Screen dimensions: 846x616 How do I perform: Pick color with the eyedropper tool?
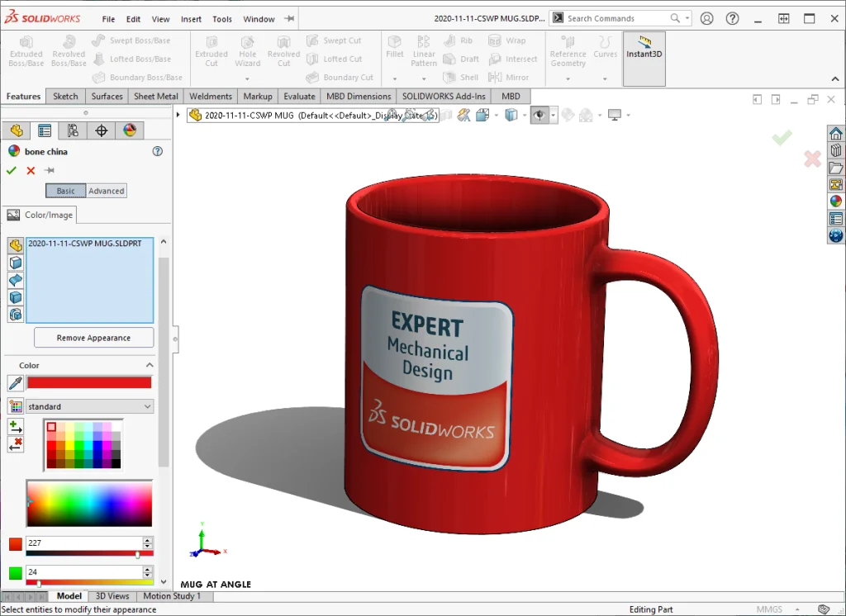click(15, 382)
